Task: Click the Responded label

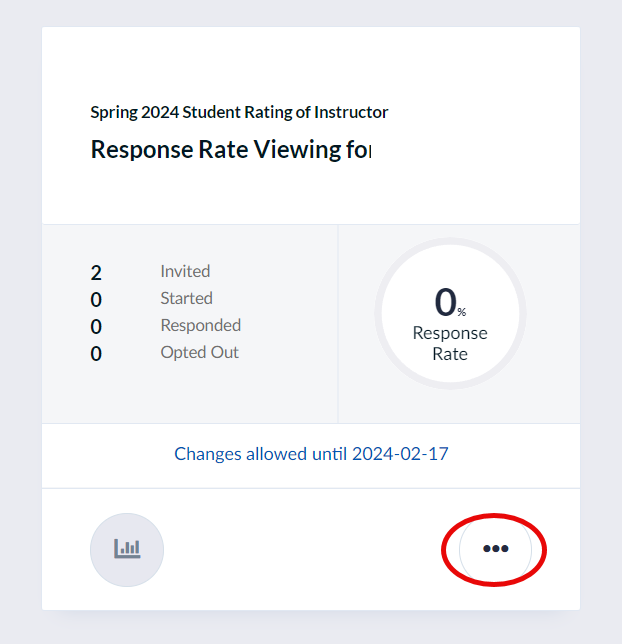Action: [200, 325]
